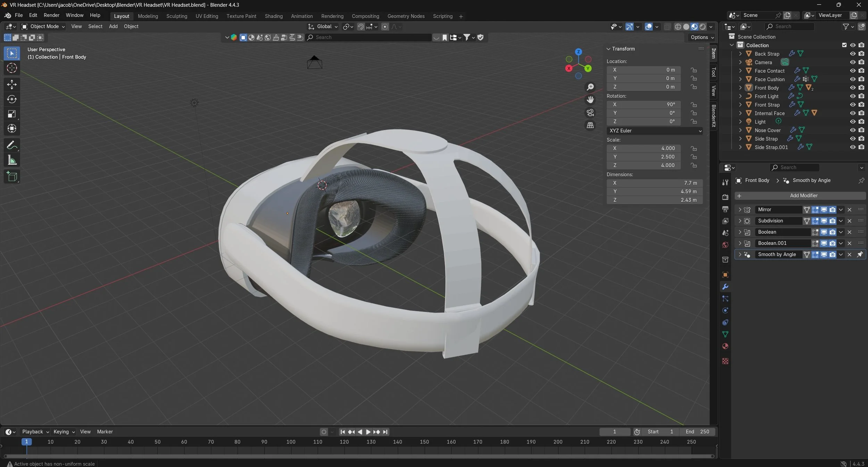The height and width of the screenshot is (467, 868).
Task: Open the Material properties tab icon
Action: tap(725, 346)
